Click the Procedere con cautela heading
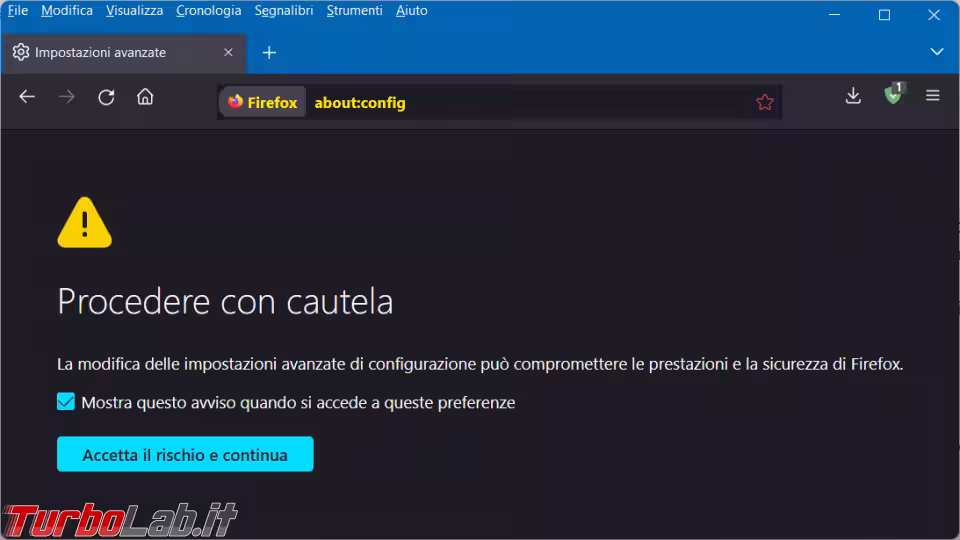This screenshot has width=960, height=540. (225, 301)
